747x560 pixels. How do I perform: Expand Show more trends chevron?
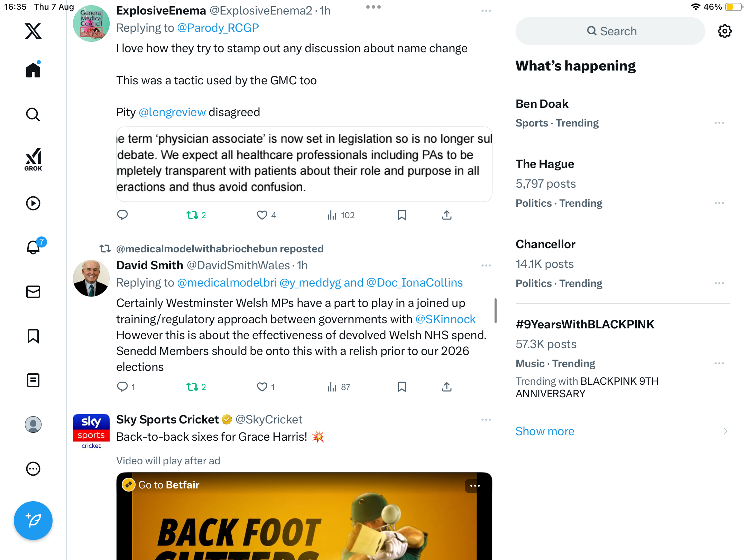725,431
